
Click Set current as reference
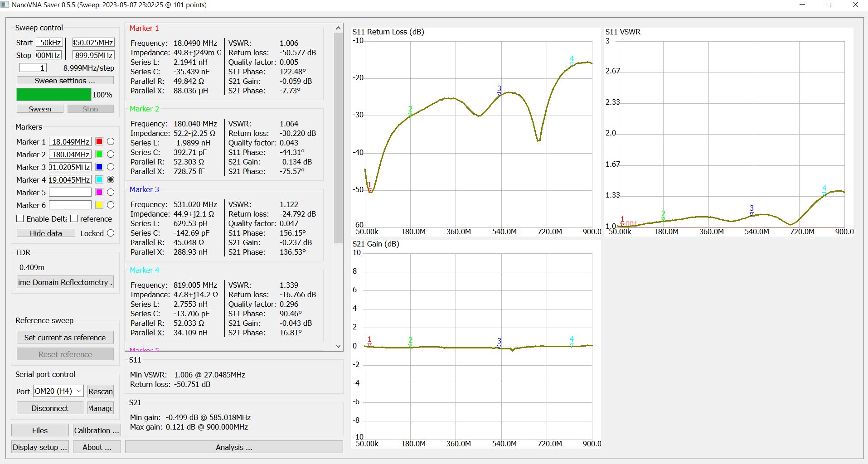(x=65, y=338)
